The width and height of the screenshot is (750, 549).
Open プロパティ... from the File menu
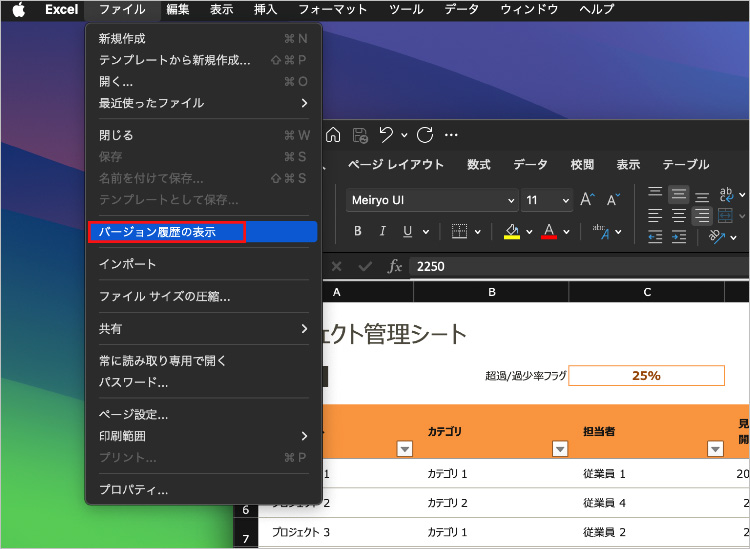pos(204,490)
